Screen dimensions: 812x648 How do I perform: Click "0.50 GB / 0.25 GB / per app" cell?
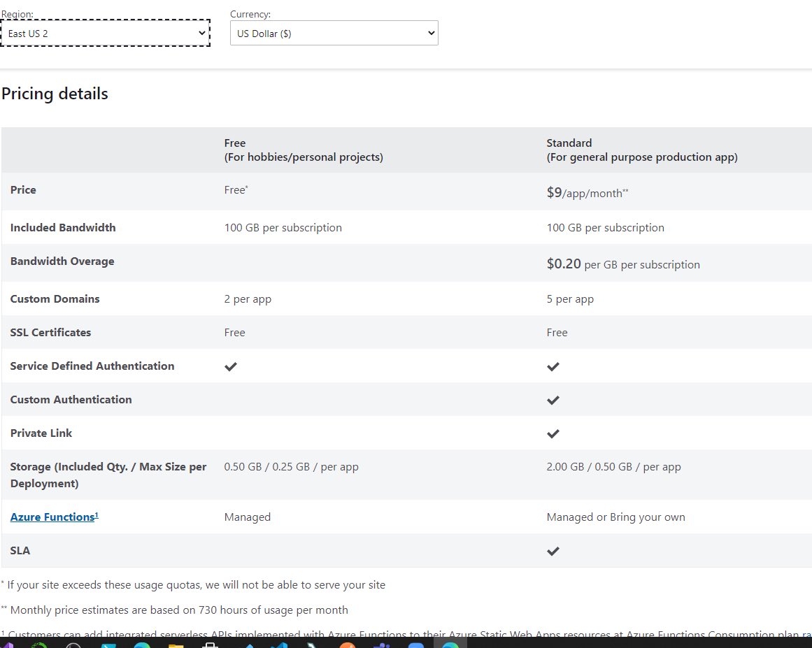291,467
